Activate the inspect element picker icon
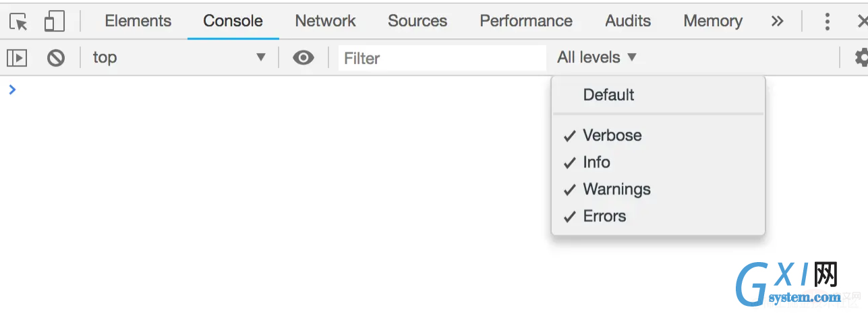 [x=19, y=22]
